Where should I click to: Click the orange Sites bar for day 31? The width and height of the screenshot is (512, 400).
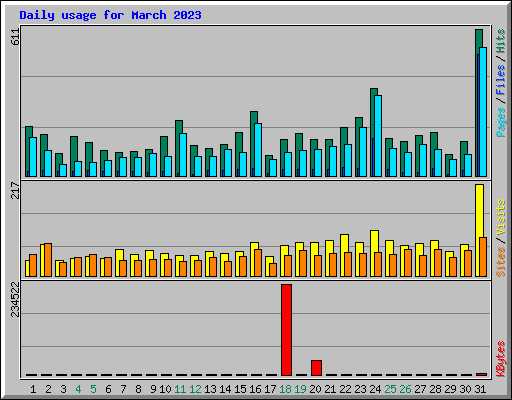coord(483,257)
